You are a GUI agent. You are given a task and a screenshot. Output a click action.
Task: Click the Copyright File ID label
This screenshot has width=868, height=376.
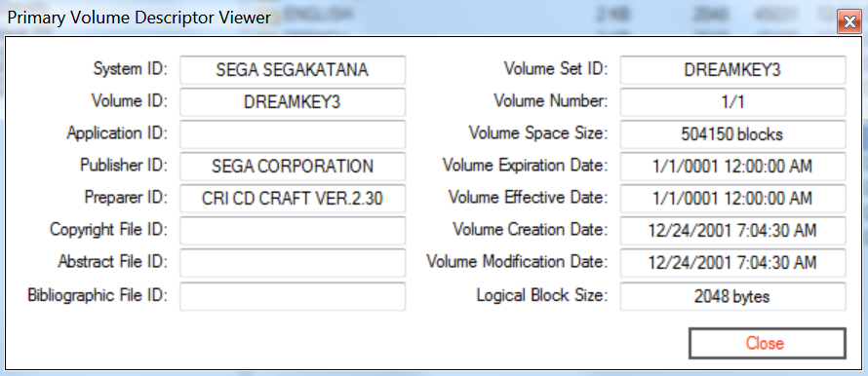pyautogui.click(x=108, y=230)
